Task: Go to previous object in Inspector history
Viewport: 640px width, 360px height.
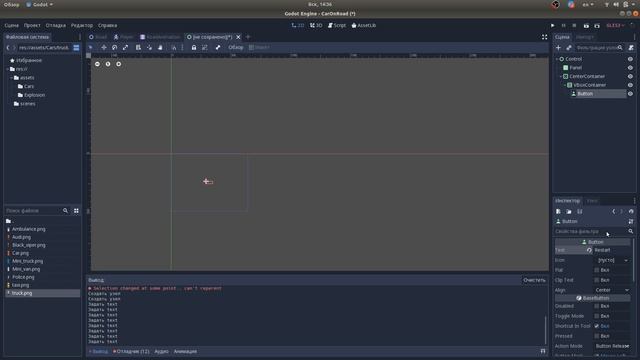Action: click(x=613, y=211)
